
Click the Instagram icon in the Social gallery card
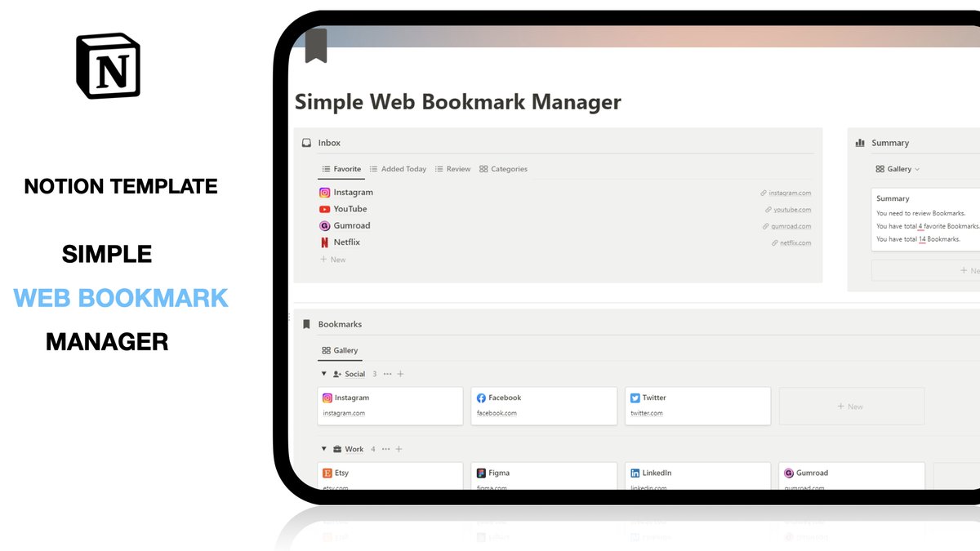pyautogui.click(x=327, y=398)
